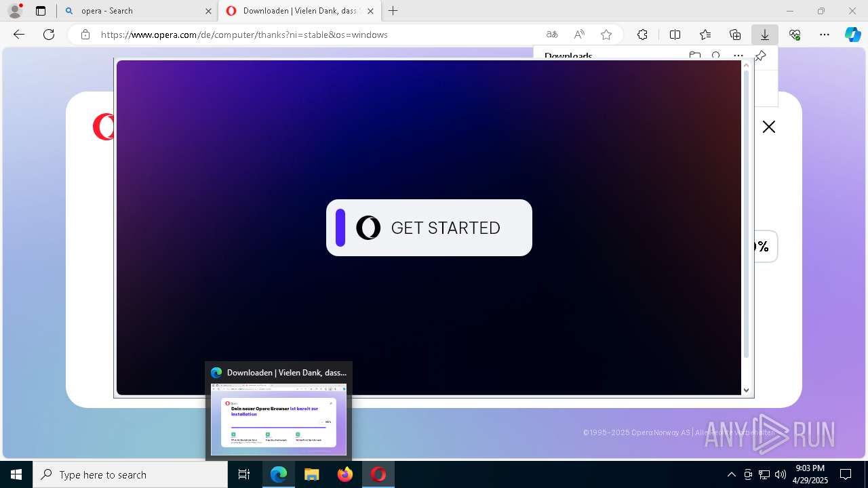The height and width of the screenshot is (488, 868).
Task: View site information lock icon
Action: (85, 35)
